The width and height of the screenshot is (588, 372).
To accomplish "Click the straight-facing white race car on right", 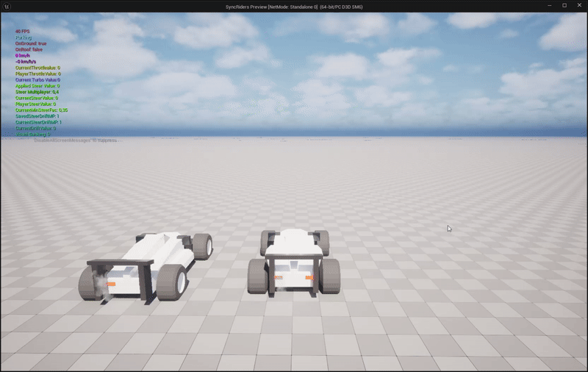I will (294, 262).
